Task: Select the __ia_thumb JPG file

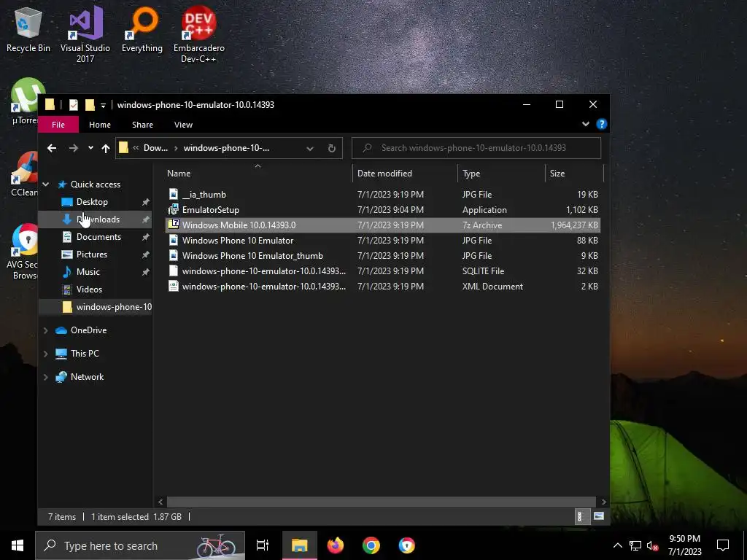Action: click(382, 194)
